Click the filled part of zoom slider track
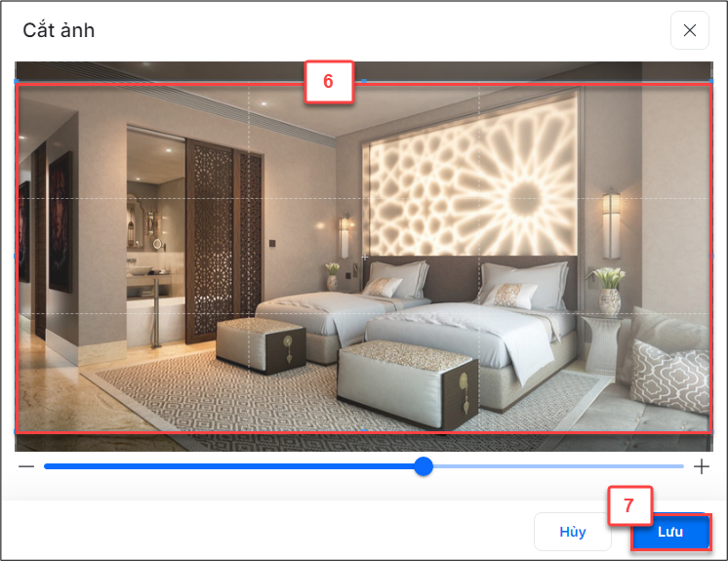728x561 pixels. point(229,466)
